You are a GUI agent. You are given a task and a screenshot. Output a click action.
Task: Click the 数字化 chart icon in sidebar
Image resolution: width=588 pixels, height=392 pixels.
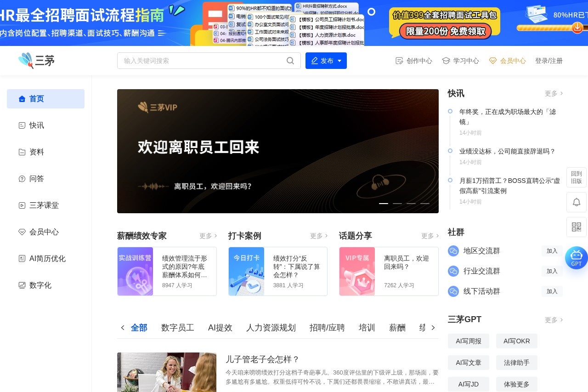click(x=22, y=285)
